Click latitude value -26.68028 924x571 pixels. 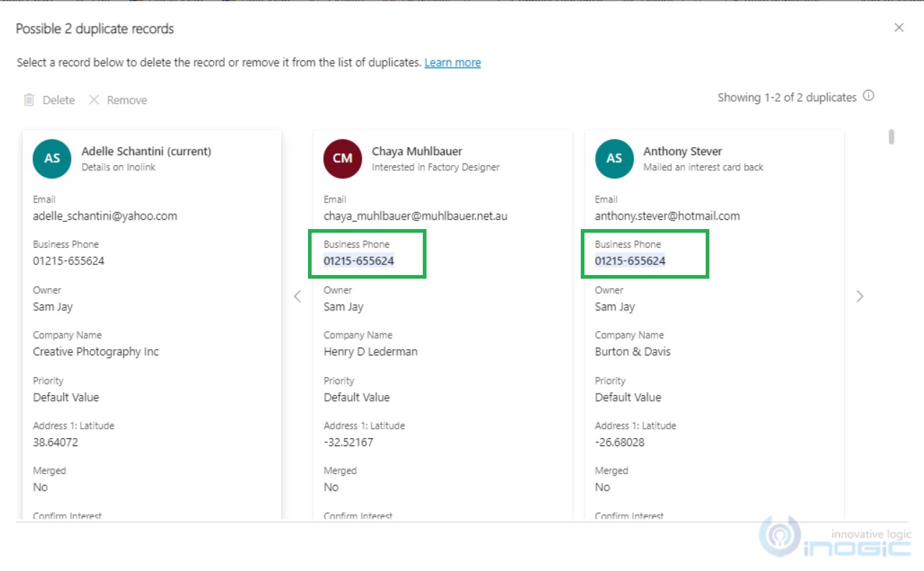tap(620, 442)
